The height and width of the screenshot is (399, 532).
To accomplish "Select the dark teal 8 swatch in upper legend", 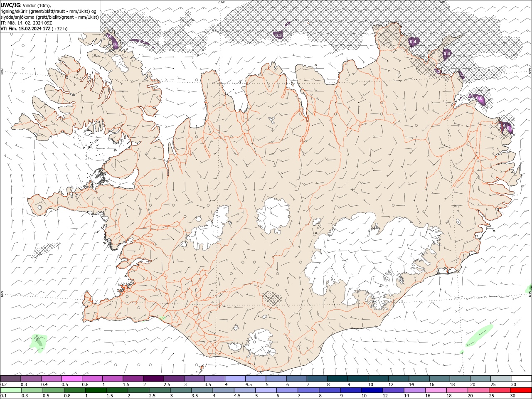I will pos(337,379).
